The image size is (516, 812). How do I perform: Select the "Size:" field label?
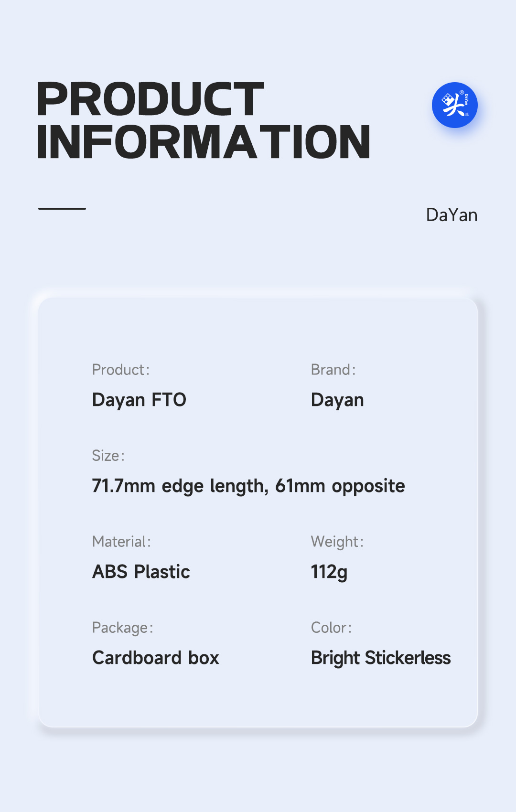click(x=108, y=456)
